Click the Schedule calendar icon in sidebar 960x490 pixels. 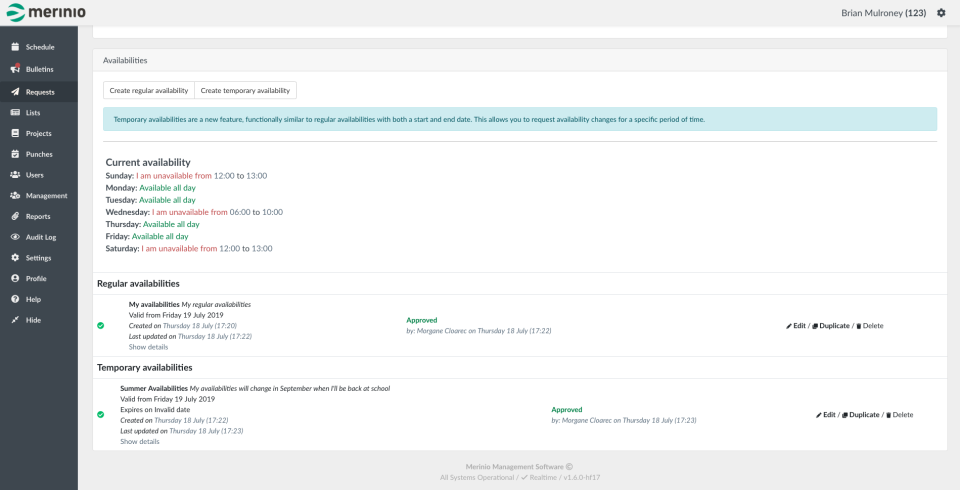tap(15, 47)
